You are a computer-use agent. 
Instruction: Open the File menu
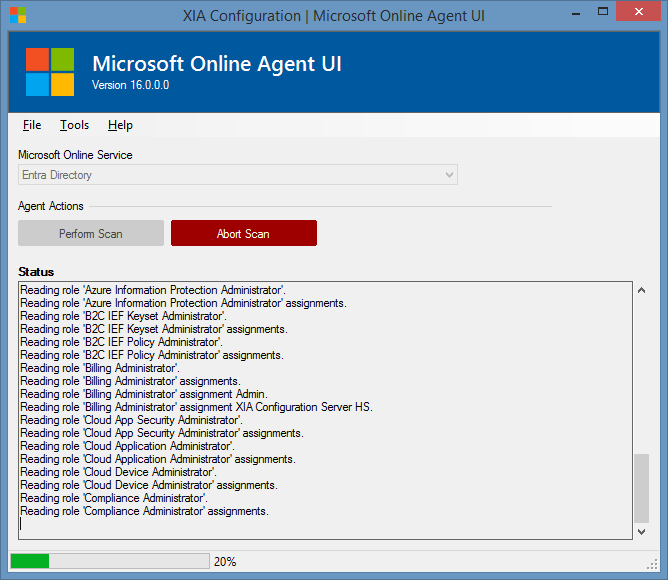pyautogui.click(x=32, y=125)
